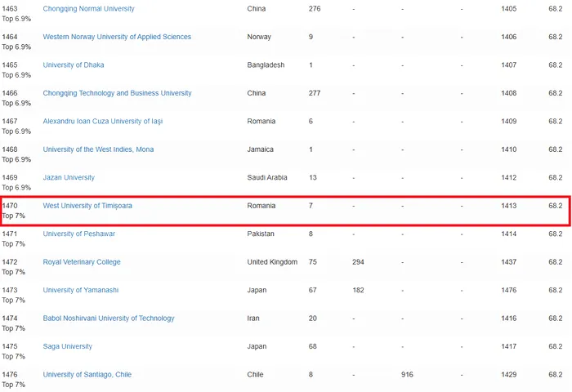Click country cell Saudi Arabia

pyautogui.click(x=267, y=177)
